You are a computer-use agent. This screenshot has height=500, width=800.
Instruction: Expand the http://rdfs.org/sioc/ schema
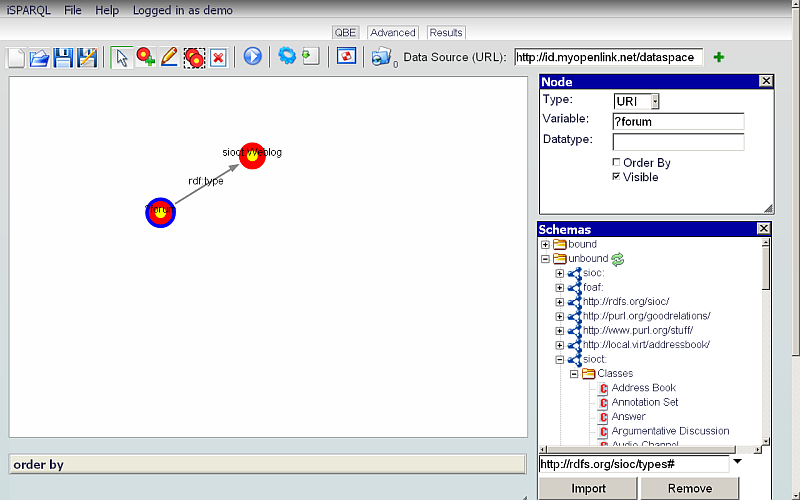coord(560,302)
